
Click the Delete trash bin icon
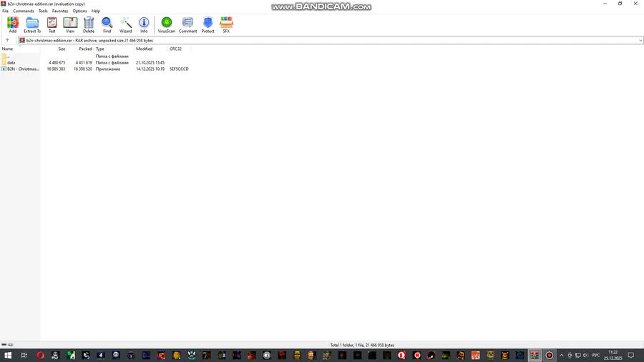click(x=89, y=24)
